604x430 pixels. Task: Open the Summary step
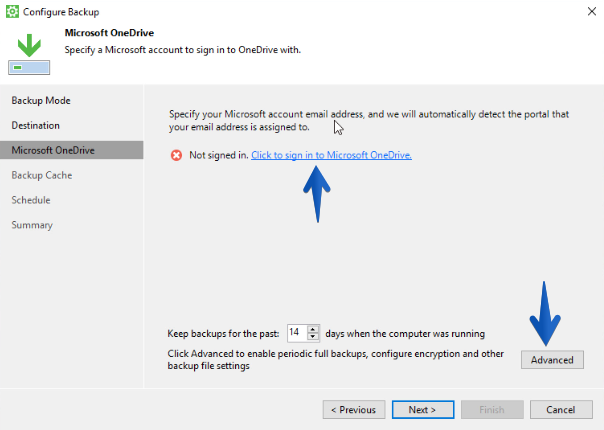[x=32, y=225]
